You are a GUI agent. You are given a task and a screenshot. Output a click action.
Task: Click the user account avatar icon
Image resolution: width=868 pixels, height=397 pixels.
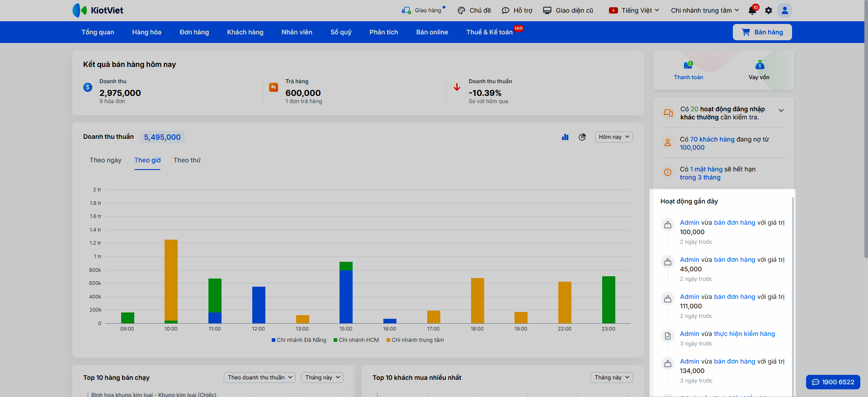tap(785, 10)
